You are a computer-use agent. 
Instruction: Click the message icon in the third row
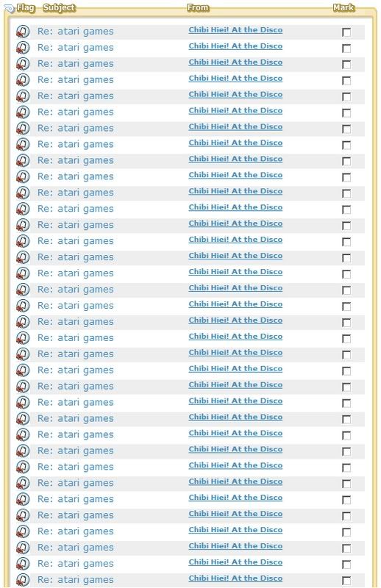[23, 64]
